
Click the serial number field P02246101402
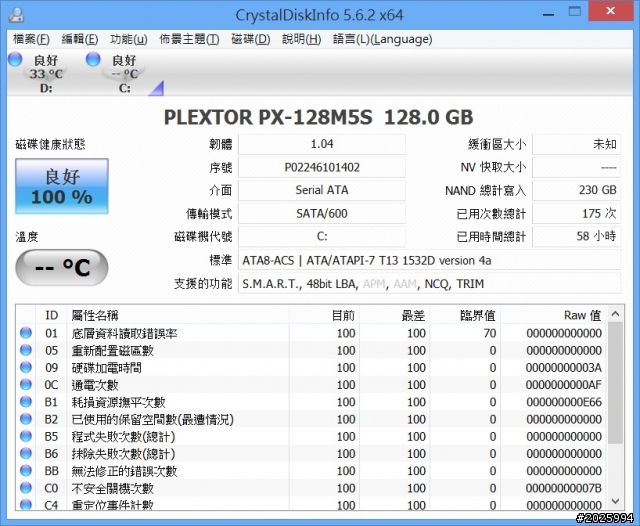coord(322,167)
